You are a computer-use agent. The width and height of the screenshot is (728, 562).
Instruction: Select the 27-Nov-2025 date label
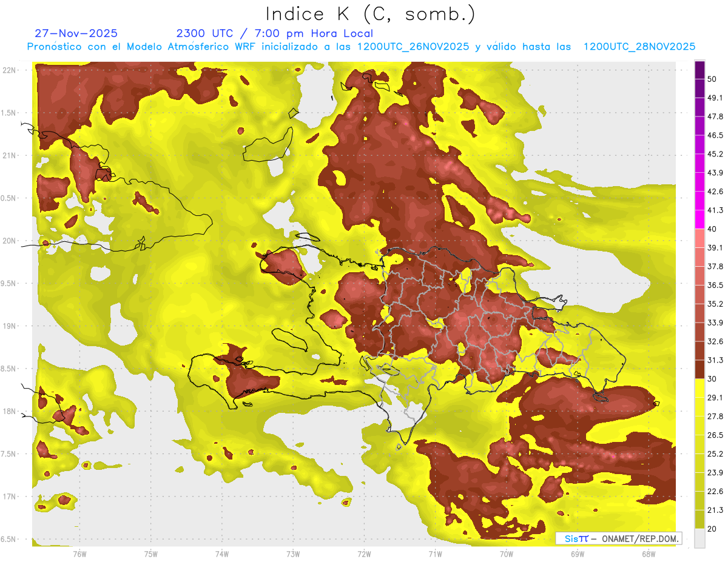click(76, 33)
